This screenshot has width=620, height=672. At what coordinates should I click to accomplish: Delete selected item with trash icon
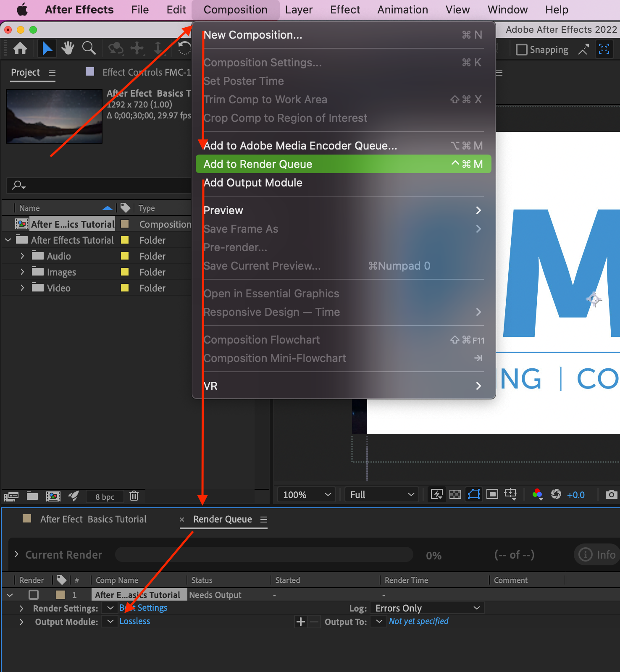tap(134, 496)
